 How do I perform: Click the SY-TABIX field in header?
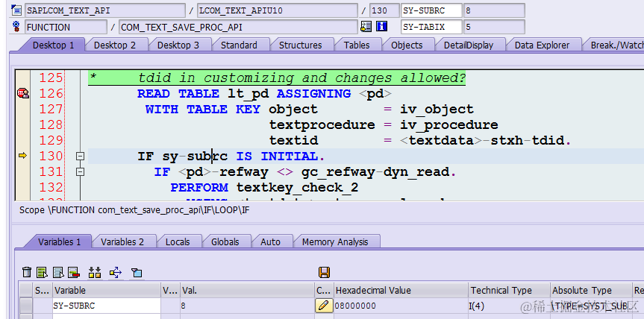pos(431,28)
